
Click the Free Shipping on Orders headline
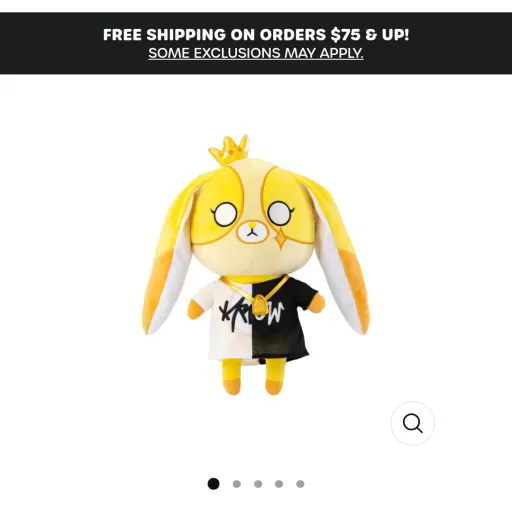256,35
